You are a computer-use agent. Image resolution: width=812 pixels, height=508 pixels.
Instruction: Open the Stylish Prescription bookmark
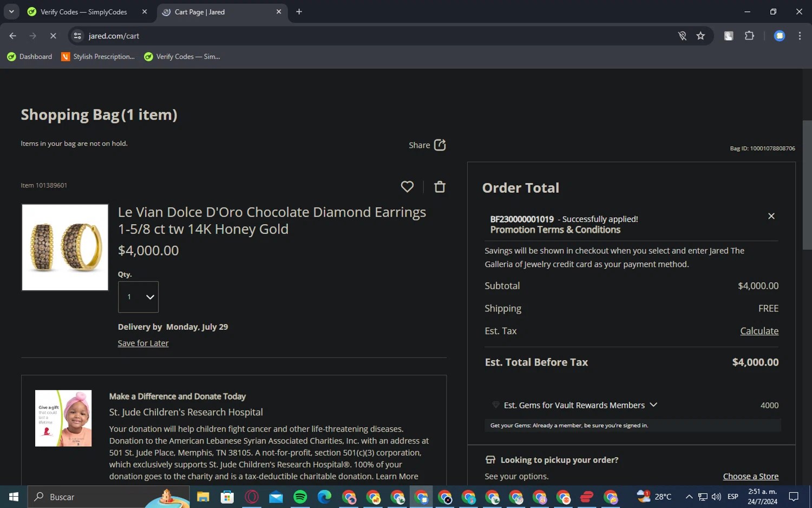point(98,56)
